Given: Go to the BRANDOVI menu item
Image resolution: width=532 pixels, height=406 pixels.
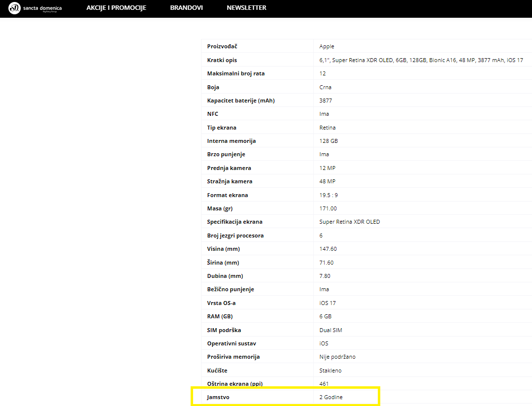Looking at the screenshot, I should point(186,8).
